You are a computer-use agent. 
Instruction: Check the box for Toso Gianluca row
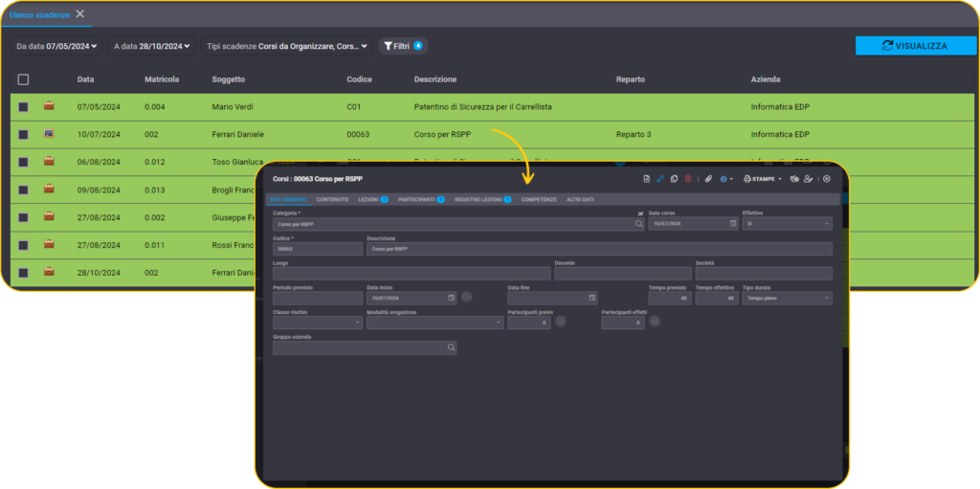23,162
